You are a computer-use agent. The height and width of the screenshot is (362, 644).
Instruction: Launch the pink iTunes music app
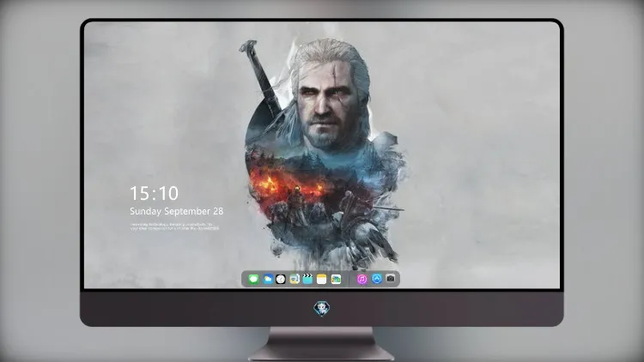click(361, 279)
